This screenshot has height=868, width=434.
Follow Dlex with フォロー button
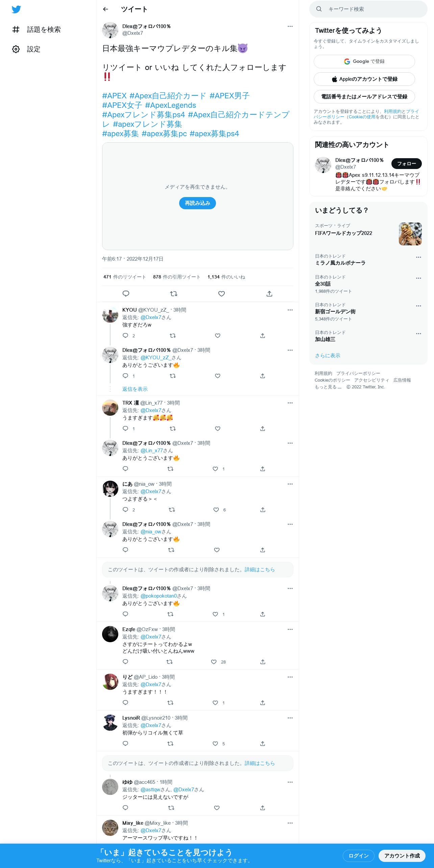coord(407,164)
